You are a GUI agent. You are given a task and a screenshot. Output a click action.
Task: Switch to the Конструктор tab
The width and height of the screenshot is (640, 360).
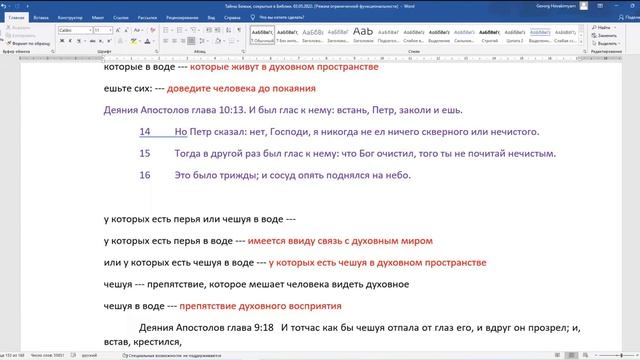pos(70,18)
